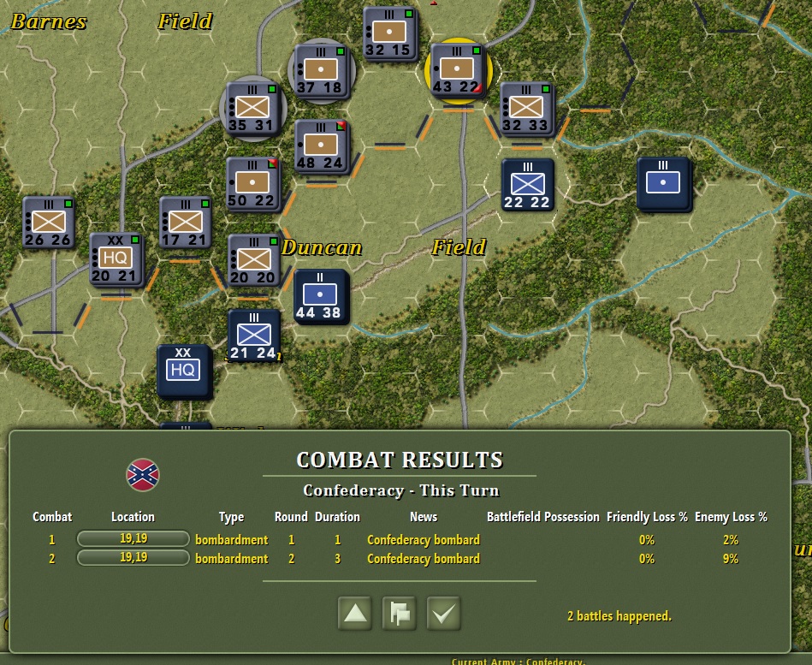Viewport: 812px width, 665px height.
Task: Jump to location 19,19 for combat 1
Action: [x=133, y=538]
